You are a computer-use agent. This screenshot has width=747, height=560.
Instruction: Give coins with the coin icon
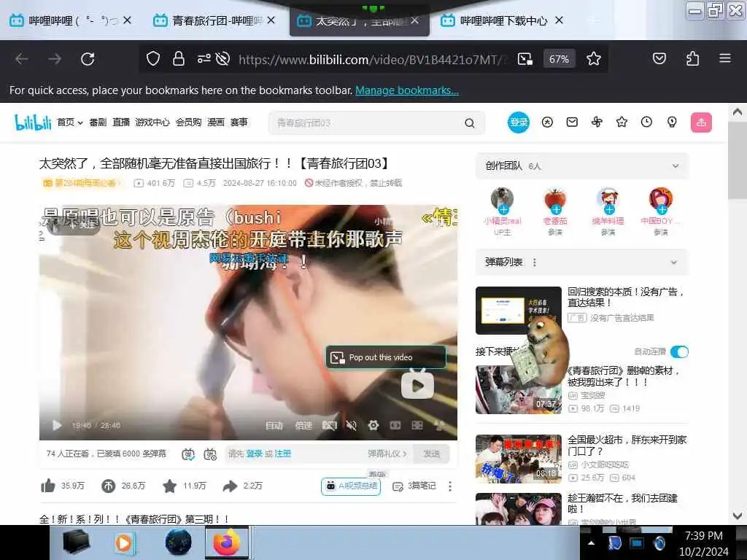(x=108, y=486)
